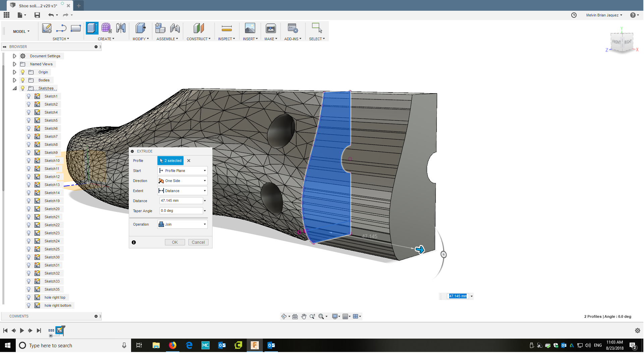Cancel the Extrude dialog
The width and height of the screenshot is (644, 353).
pos(198,242)
